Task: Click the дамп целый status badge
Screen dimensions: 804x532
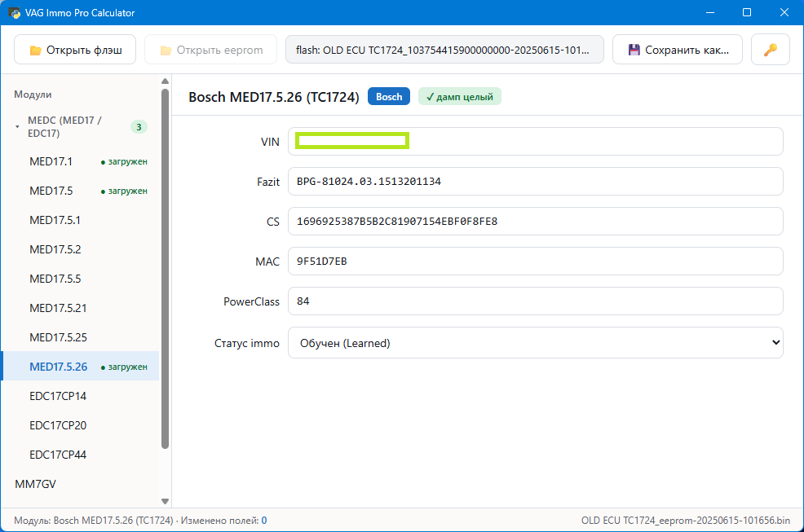Action: [459, 96]
